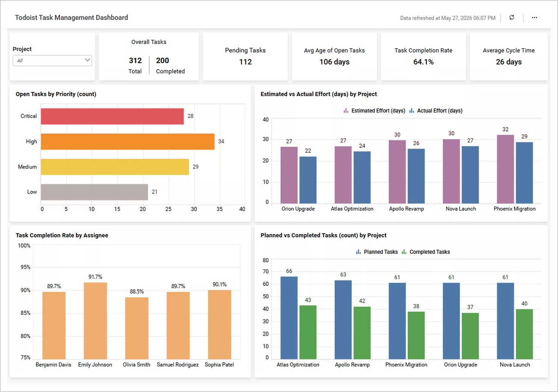Click Nova Launch actual effort bar (27)
Image resolution: width=558 pixels, height=392 pixels.
[x=470, y=175]
